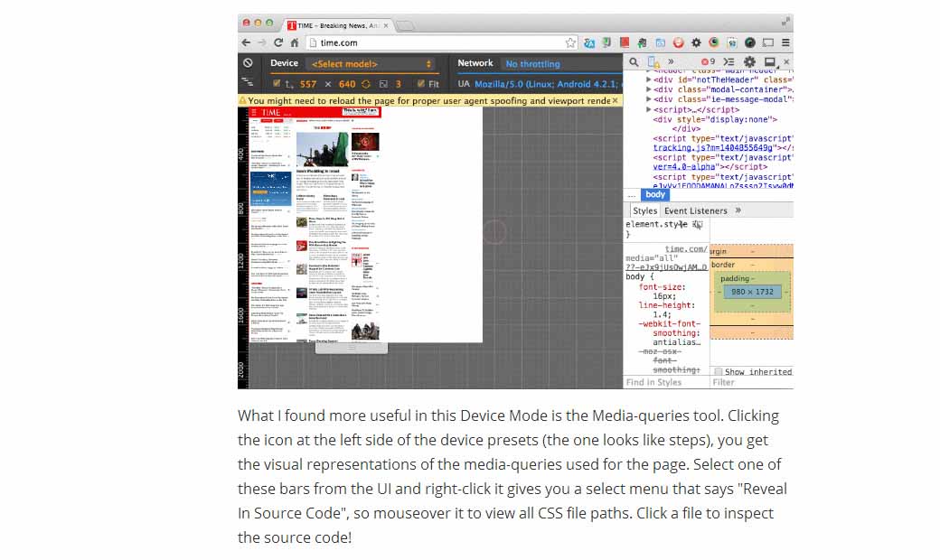Toggle the checkbox beside the 557 x 640 dimensions
Screen dimensions: 940x560
(x=275, y=83)
